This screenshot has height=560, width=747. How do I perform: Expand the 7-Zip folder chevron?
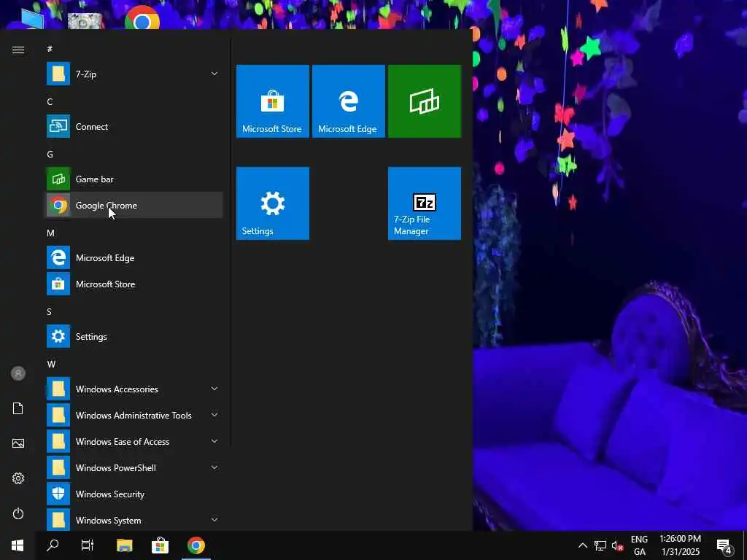214,74
